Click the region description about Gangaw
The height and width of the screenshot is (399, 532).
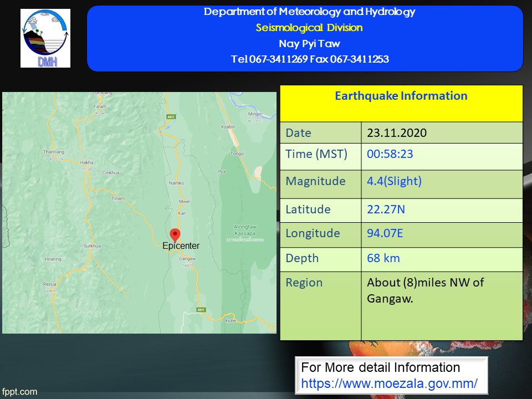(x=425, y=290)
